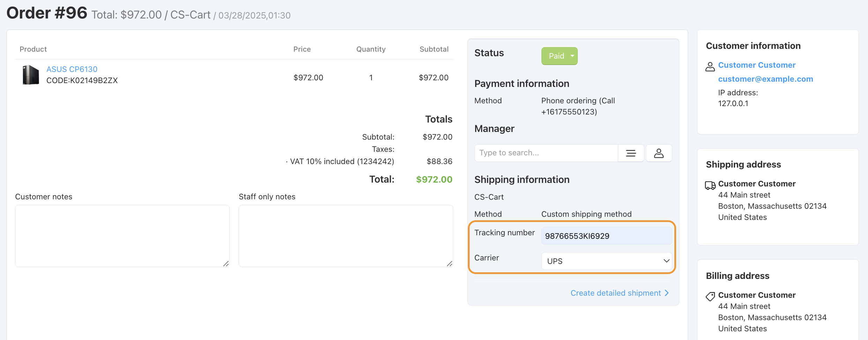This screenshot has height=340, width=868.
Task: Click inside the Staff only notes textarea
Action: tap(346, 236)
